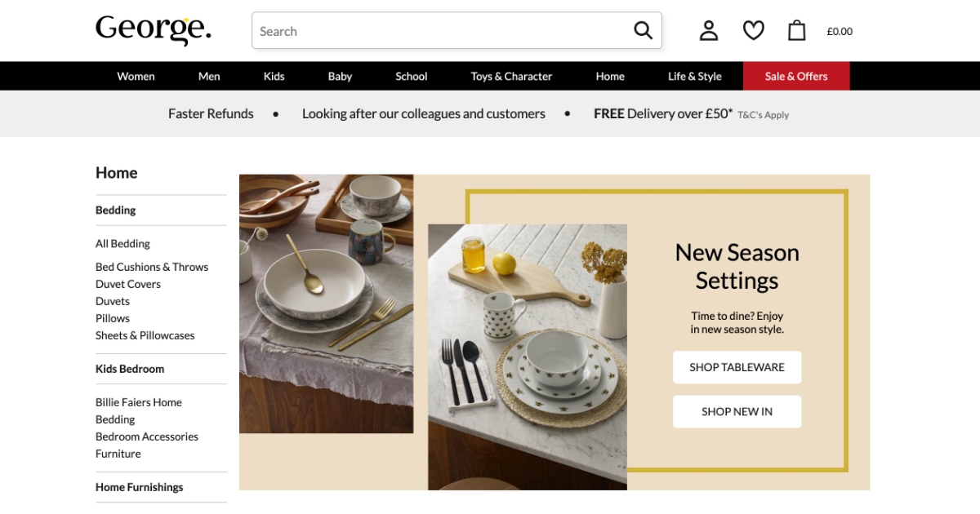Go to Sale & Offers tab
980x514 pixels.
796,76
